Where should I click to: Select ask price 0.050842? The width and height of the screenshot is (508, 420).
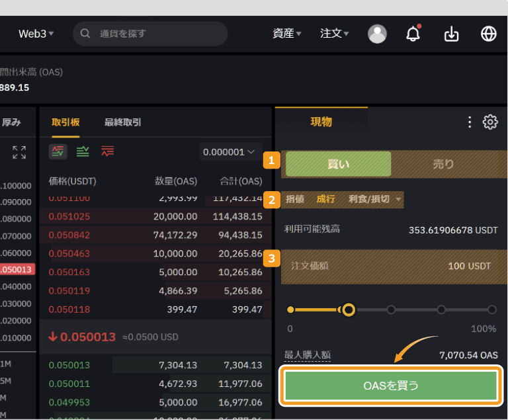(69, 235)
